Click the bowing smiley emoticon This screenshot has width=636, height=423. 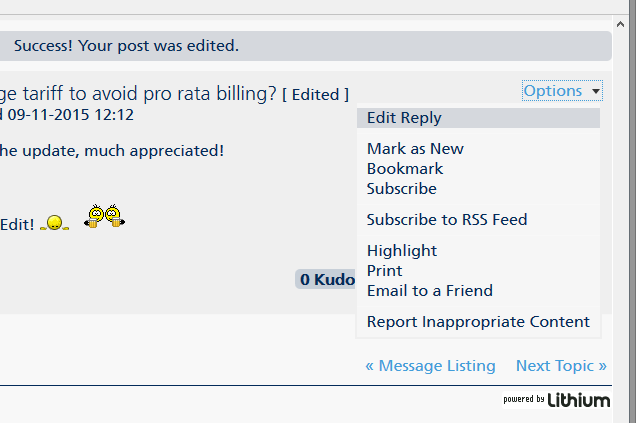[x=54, y=222]
